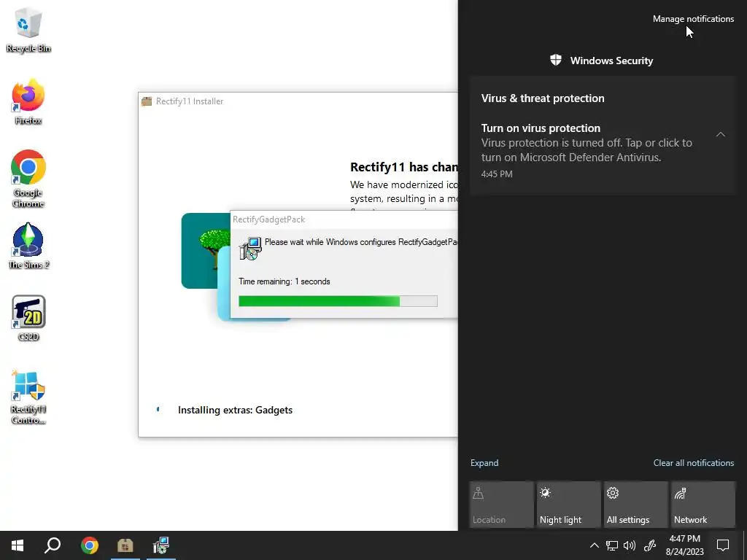Clear all notifications
This screenshot has width=747, height=560.
tap(694, 463)
